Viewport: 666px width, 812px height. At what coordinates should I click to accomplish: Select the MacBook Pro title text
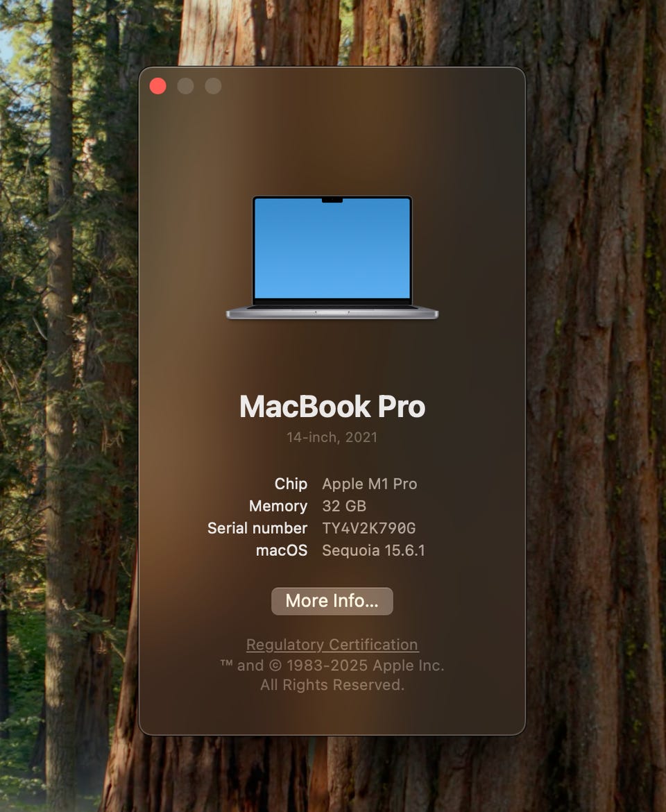[x=332, y=407]
